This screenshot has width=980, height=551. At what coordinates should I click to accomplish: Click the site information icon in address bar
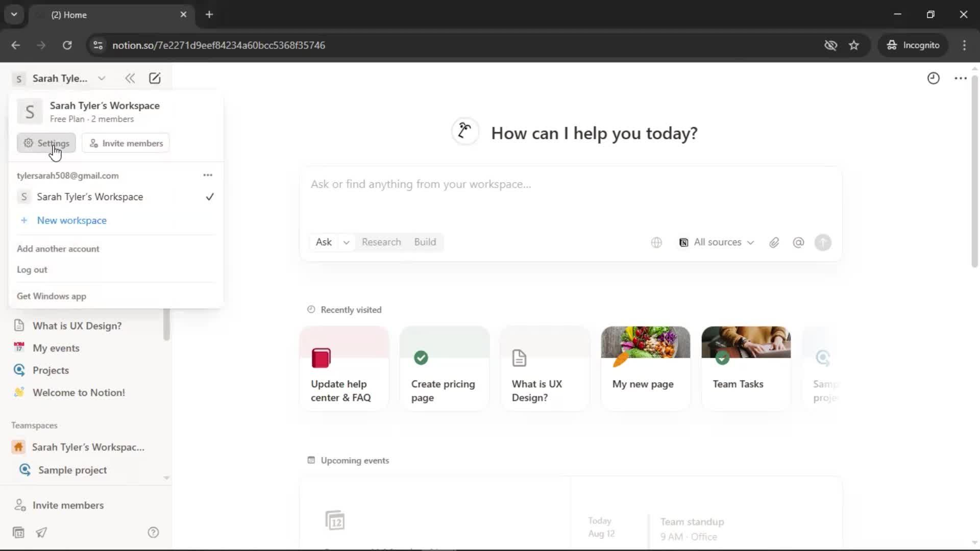(97, 45)
